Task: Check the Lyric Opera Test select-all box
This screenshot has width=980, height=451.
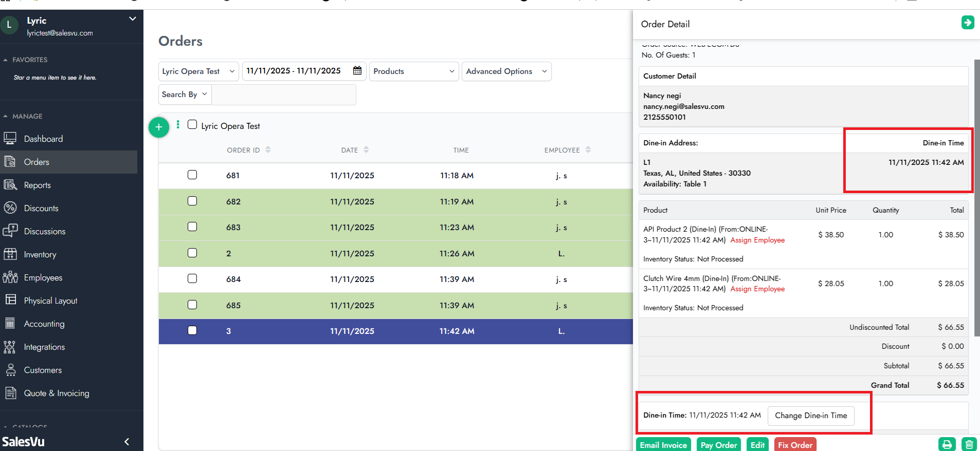Action: point(192,125)
